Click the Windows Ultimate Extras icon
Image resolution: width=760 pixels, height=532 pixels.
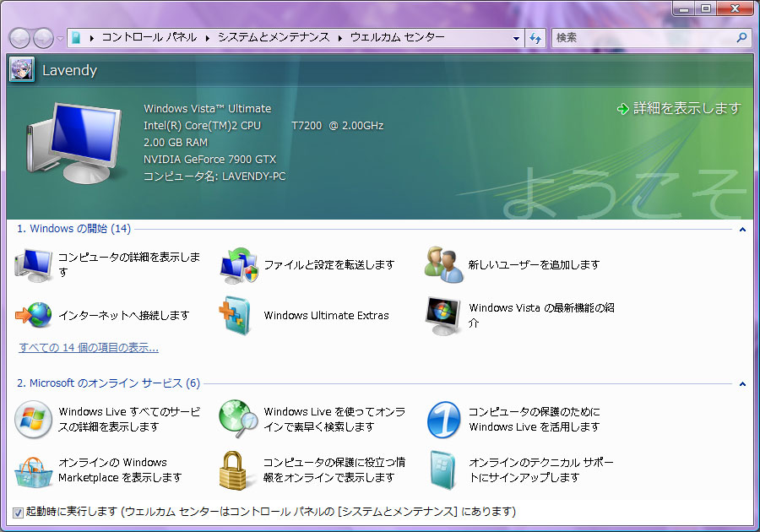(x=235, y=316)
